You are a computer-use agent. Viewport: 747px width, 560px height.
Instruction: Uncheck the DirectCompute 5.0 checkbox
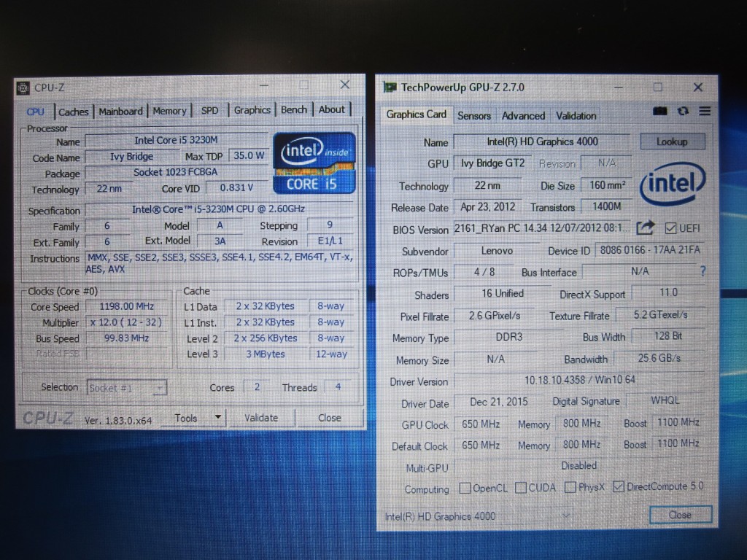[x=619, y=487]
